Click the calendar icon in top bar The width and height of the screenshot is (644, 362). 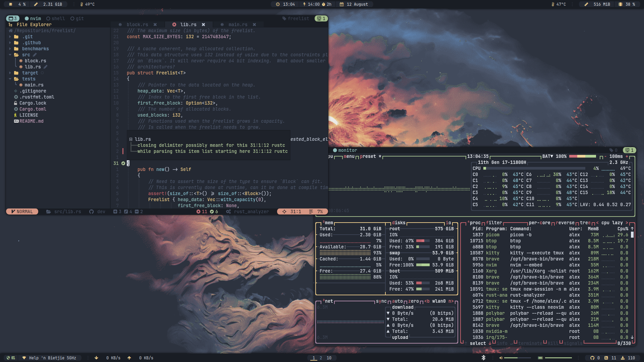[x=341, y=4]
